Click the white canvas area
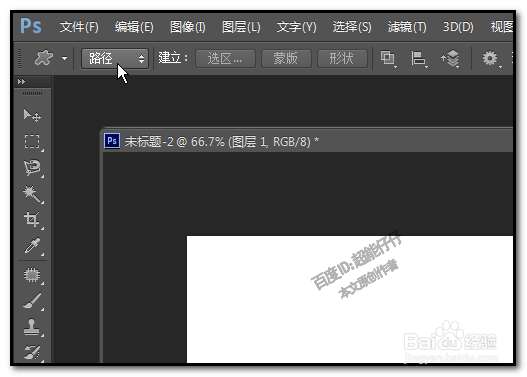Screen dimensions: 527x377 point(350,299)
